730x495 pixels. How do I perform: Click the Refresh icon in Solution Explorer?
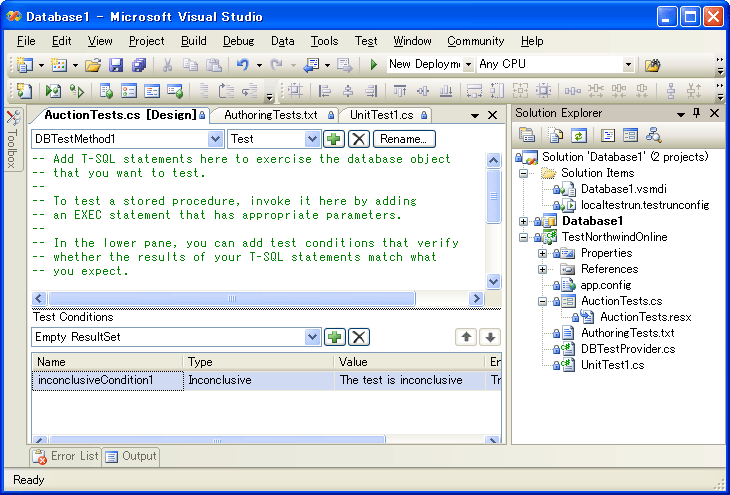(579, 136)
